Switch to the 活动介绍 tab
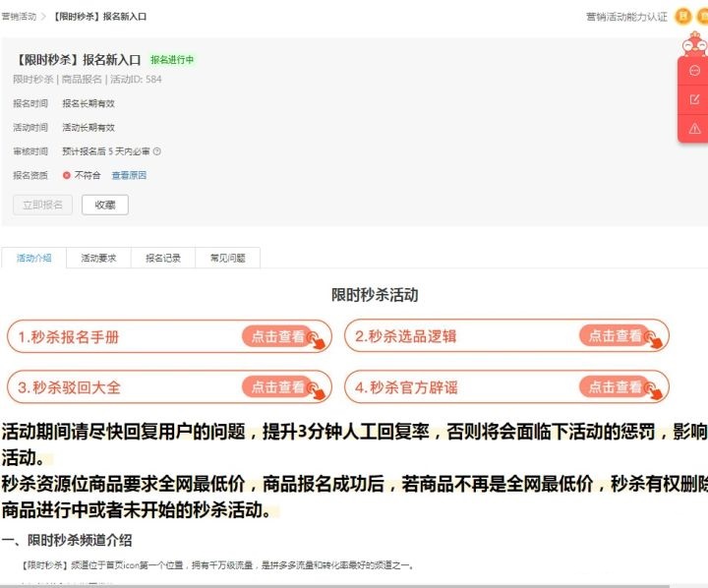708x588 pixels. tap(33, 258)
